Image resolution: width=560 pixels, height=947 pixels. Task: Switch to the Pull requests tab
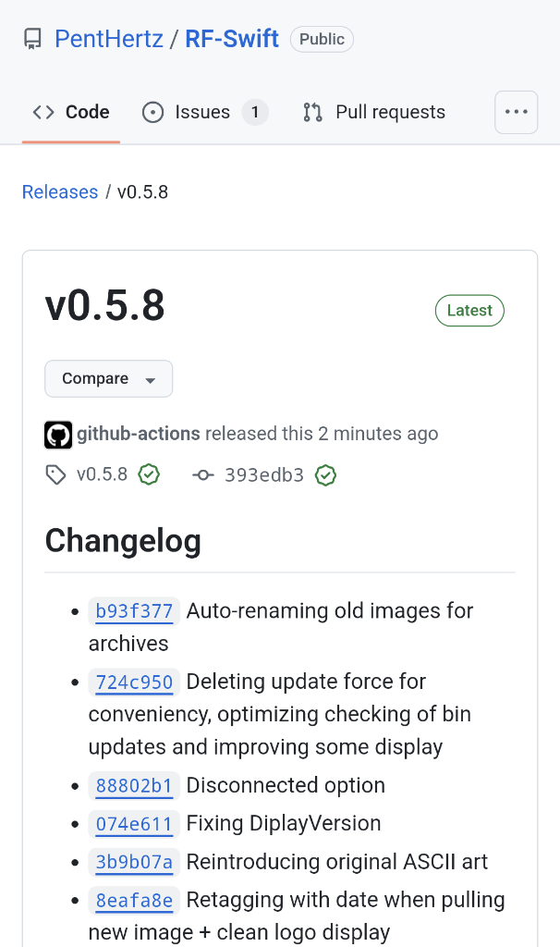point(374,112)
